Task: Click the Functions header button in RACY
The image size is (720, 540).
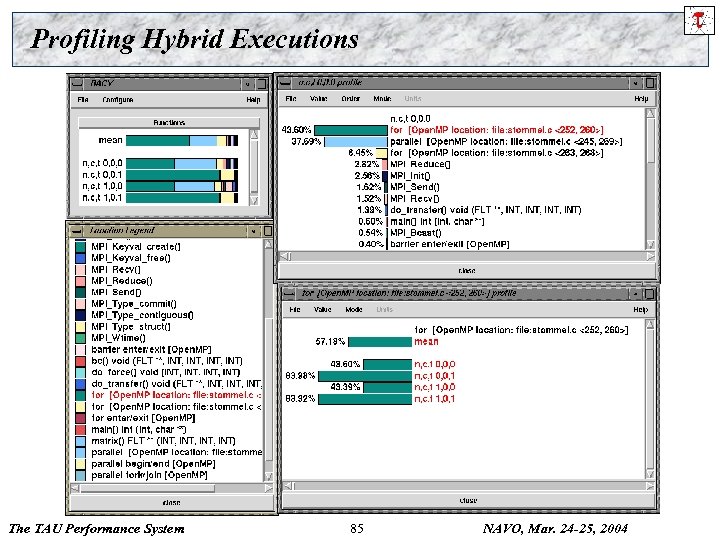Action: pos(169,123)
